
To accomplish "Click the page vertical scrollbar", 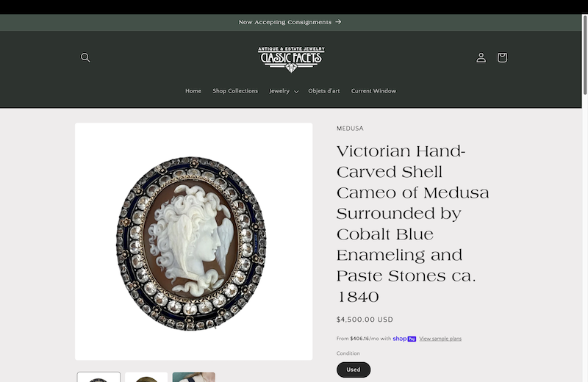I will [584, 198].
